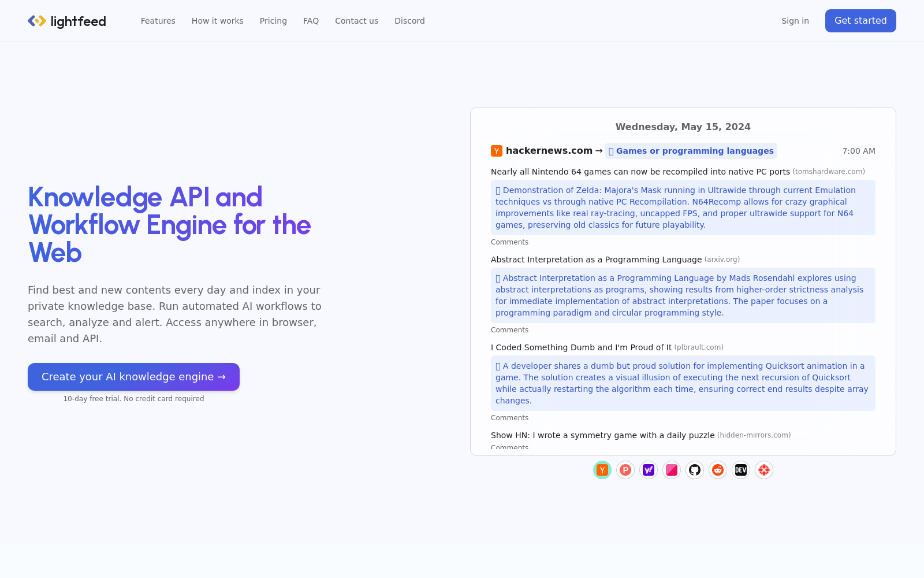Toggle the pink source icon next to Yahoo

tap(672, 470)
